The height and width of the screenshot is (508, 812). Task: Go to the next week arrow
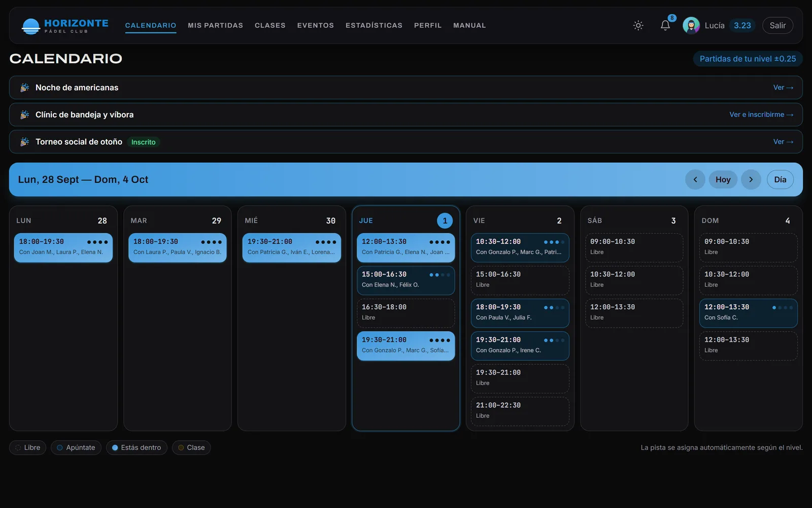(x=751, y=179)
